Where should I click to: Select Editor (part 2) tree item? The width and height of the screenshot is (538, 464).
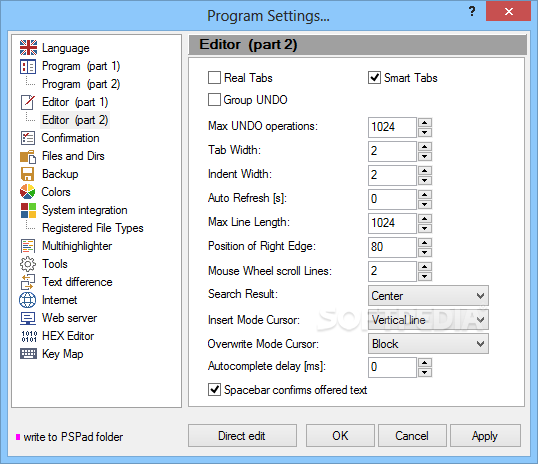75,120
